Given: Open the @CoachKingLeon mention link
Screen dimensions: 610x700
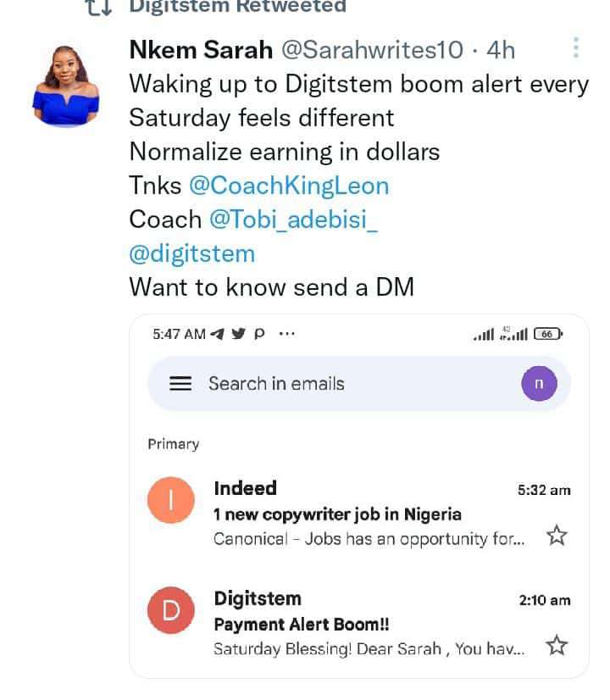Looking at the screenshot, I should [x=289, y=186].
